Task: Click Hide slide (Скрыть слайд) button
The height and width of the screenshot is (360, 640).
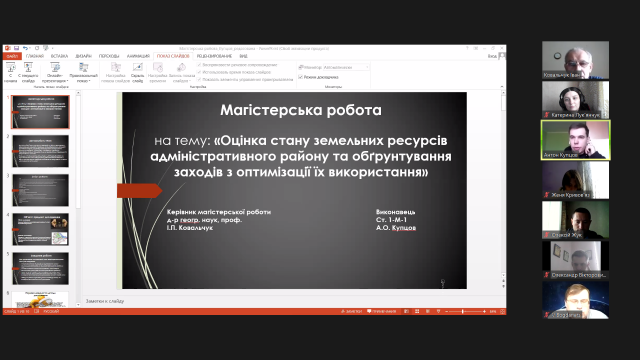Action: 138,73
